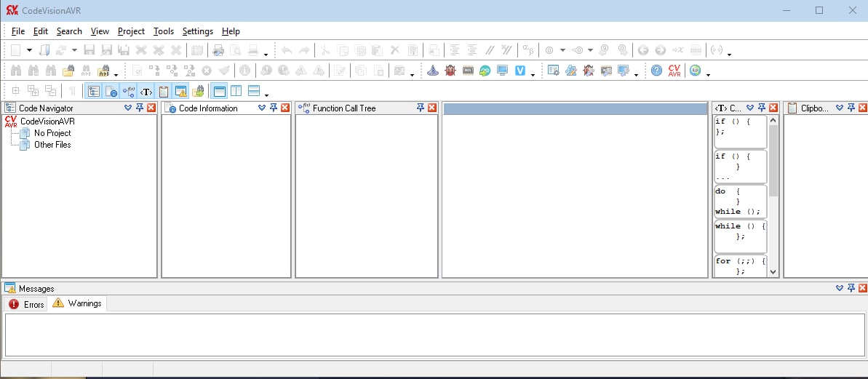Expand the help toolbar overflow arrow

[x=708, y=75]
